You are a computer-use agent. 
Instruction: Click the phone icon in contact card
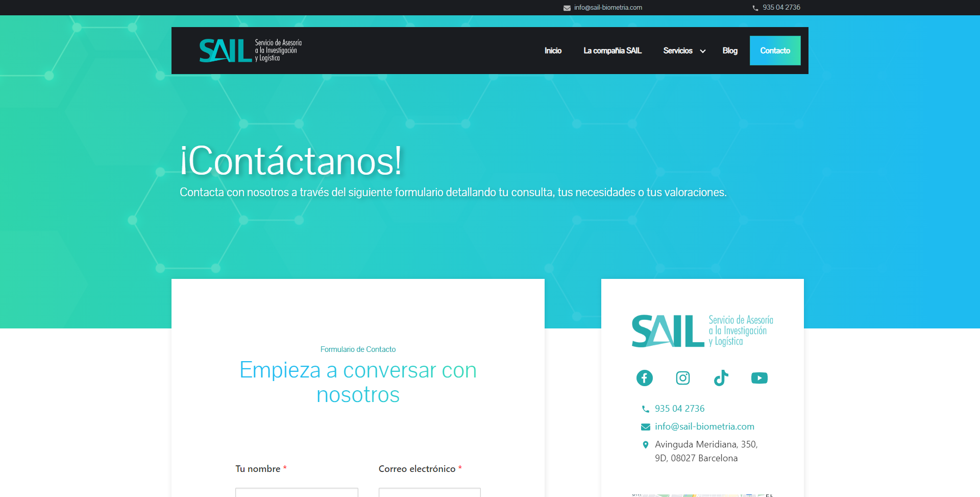click(x=645, y=409)
